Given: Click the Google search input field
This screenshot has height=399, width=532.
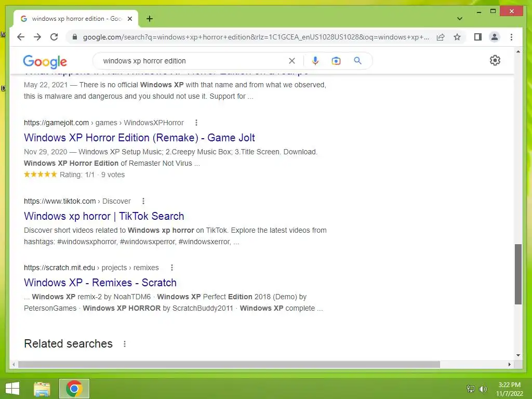Looking at the screenshot, I should (193, 61).
